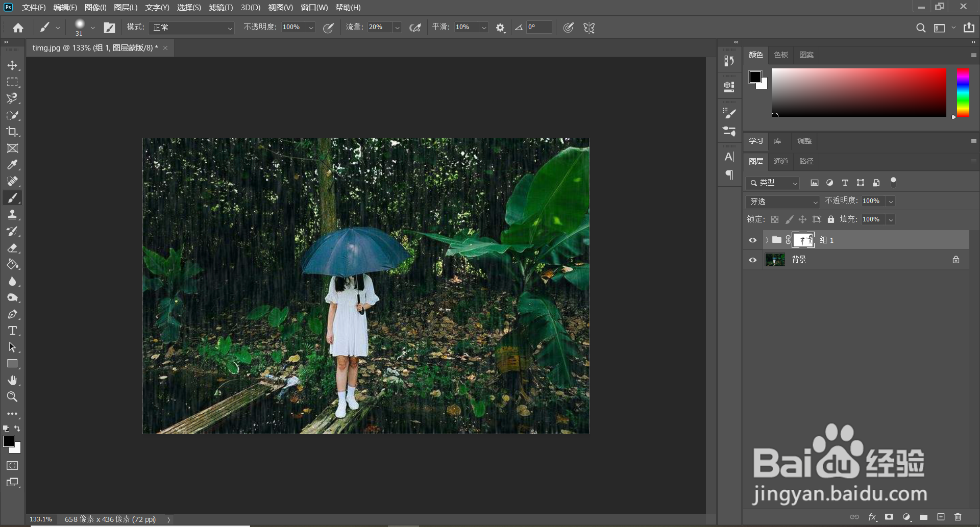Click the brush angle input field

(539, 28)
